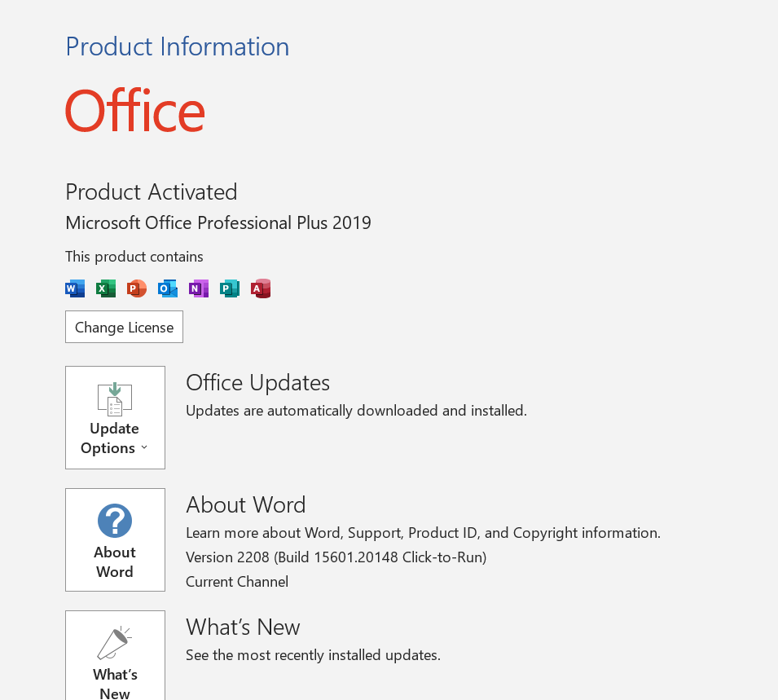Select the Microsoft Office Professional Plus 2019 text
The image size is (778, 700).
[218, 222]
